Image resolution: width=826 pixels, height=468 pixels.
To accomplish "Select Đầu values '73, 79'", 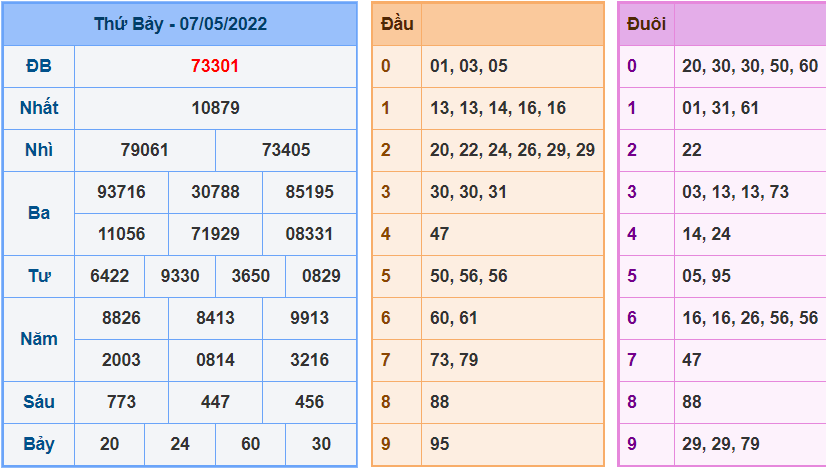I will [454, 360].
